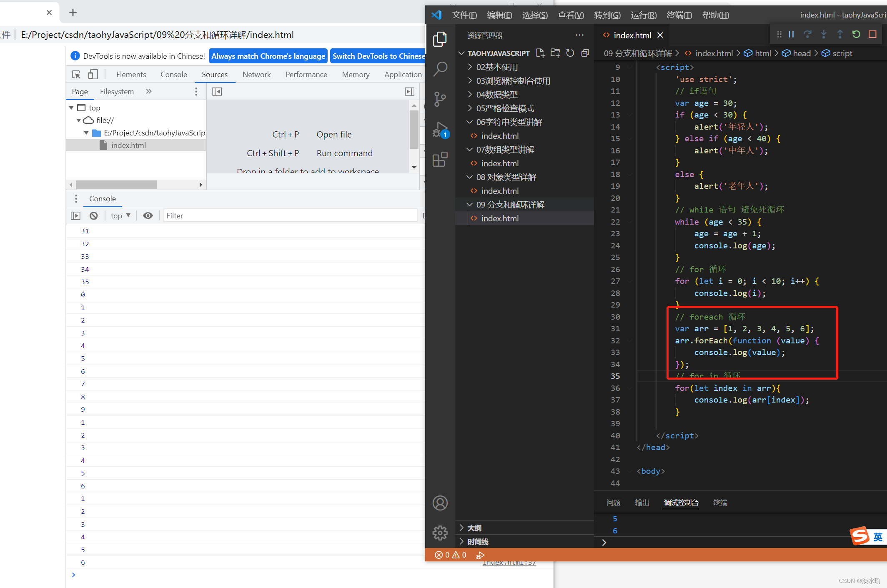887x588 pixels.
Task: Switch to the 问题 panel tab
Action: point(614,503)
